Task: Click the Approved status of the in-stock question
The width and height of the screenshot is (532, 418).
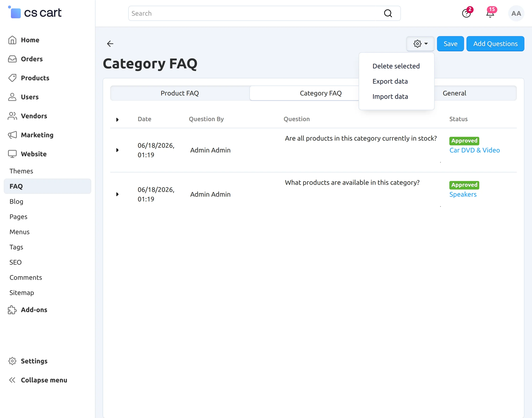Action: tap(464, 141)
